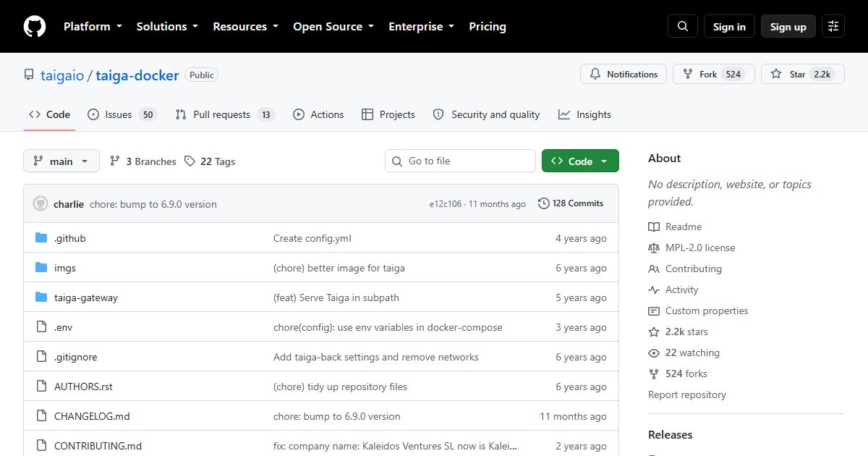Click the history clock icon next to 128 Commits

pyautogui.click(x=544, y=204)
